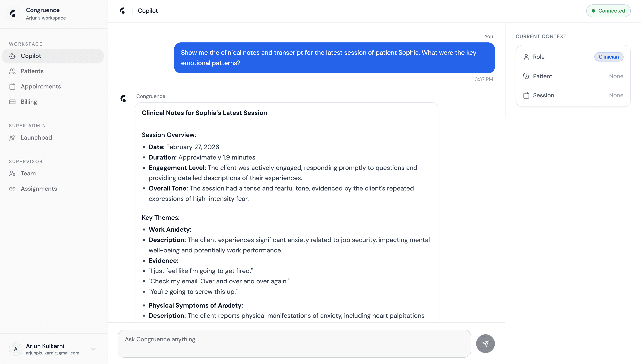The width and height of the screenshot is (641, 364).
Task: Open the Patients section from the Workspace menu
Action: [x=32, y=71]
